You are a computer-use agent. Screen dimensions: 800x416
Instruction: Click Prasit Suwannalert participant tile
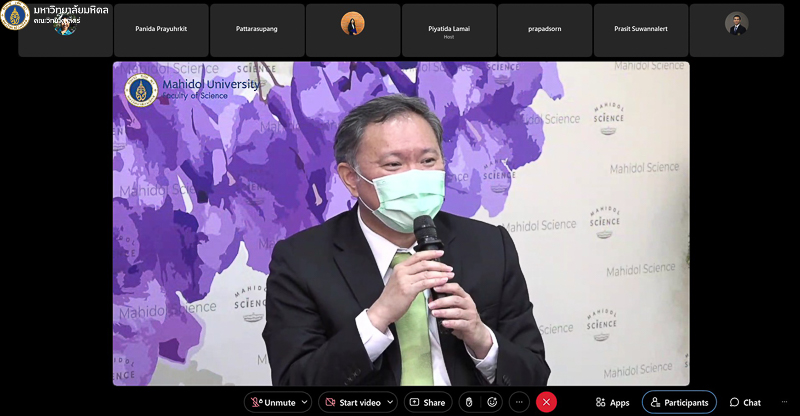(x=641, y=29)
